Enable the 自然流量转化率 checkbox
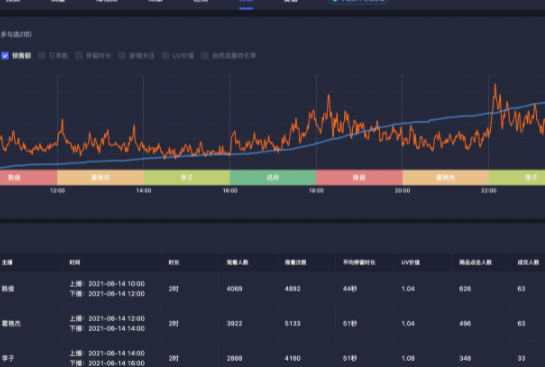Viewport: 545px width, 367px height. [x=205, y=56]
